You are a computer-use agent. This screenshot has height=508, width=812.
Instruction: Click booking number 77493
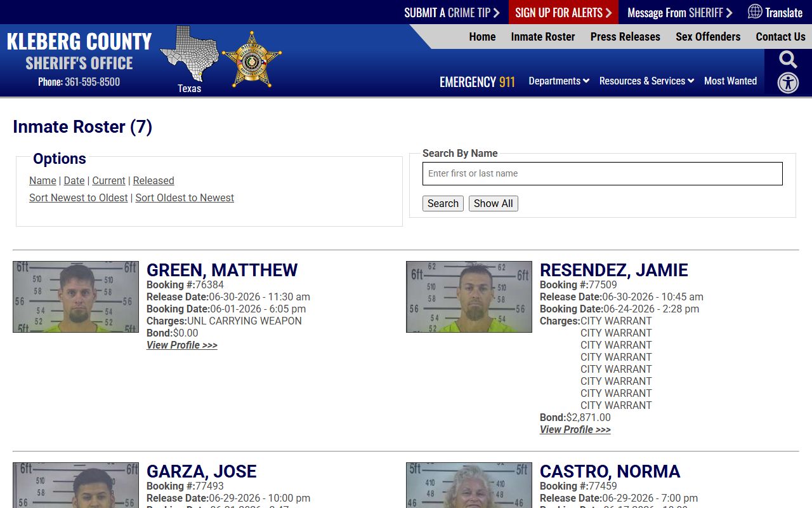pyautogui.click(x=209, y=486)
